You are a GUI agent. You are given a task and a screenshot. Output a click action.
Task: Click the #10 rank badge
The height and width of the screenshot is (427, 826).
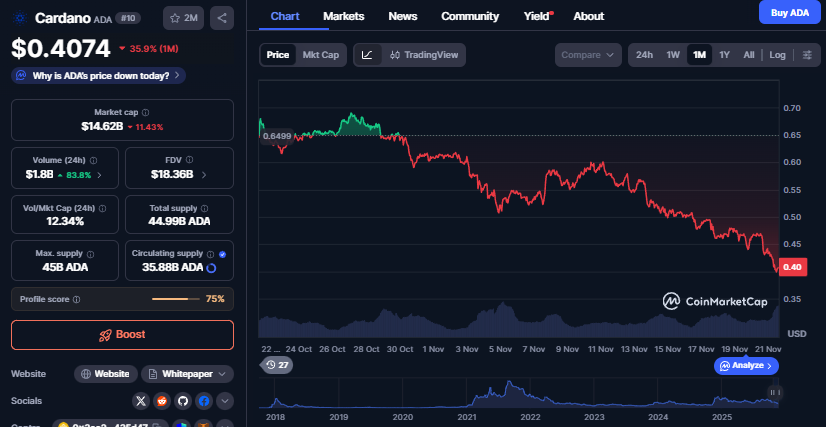coord(128,17)
